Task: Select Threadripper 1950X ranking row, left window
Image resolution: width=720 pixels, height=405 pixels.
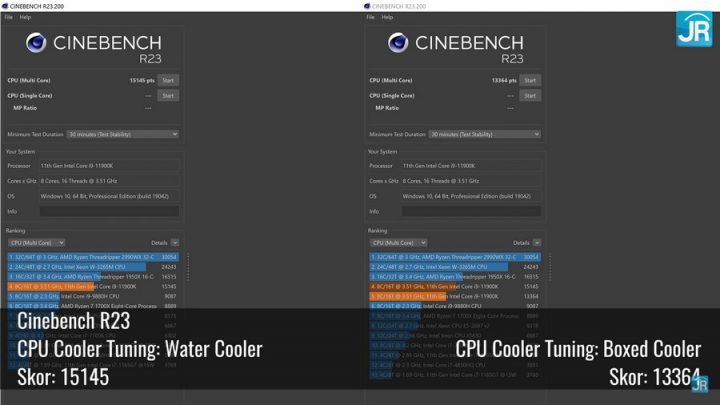Action: click(93, 276)
